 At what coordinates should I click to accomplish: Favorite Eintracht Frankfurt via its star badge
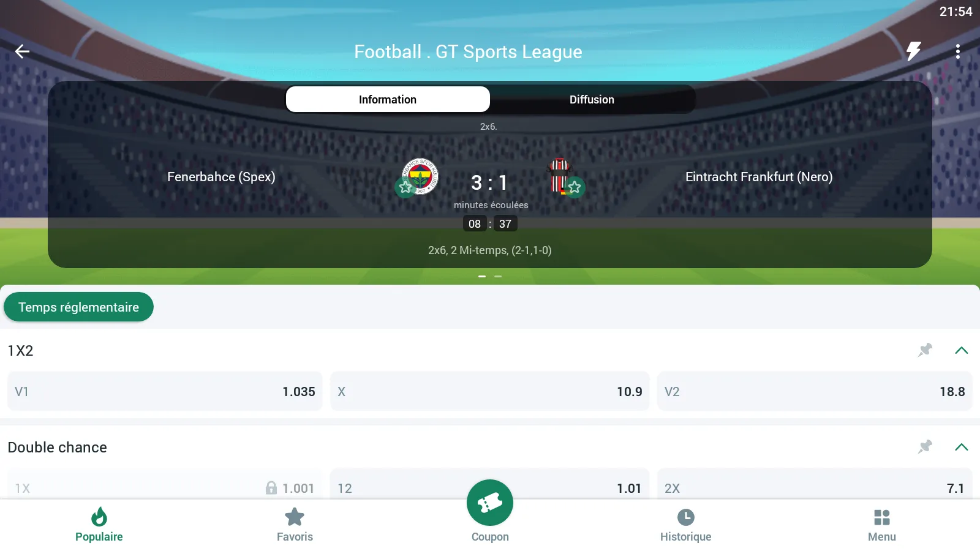pyautogui.click(x=575, y=187)
